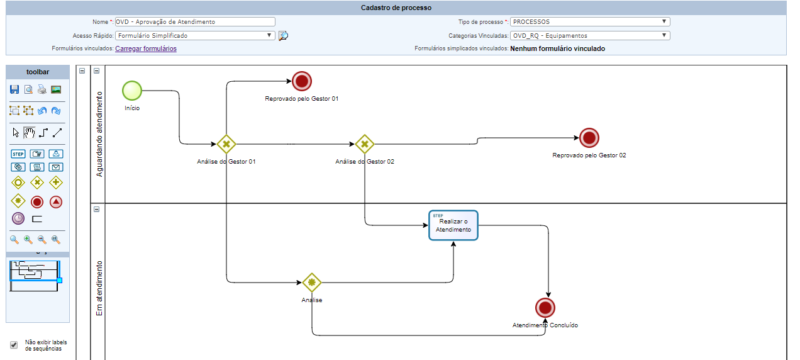Select the 'Reprovado pelo Gestor 01' end event

[x=302, y=81]
